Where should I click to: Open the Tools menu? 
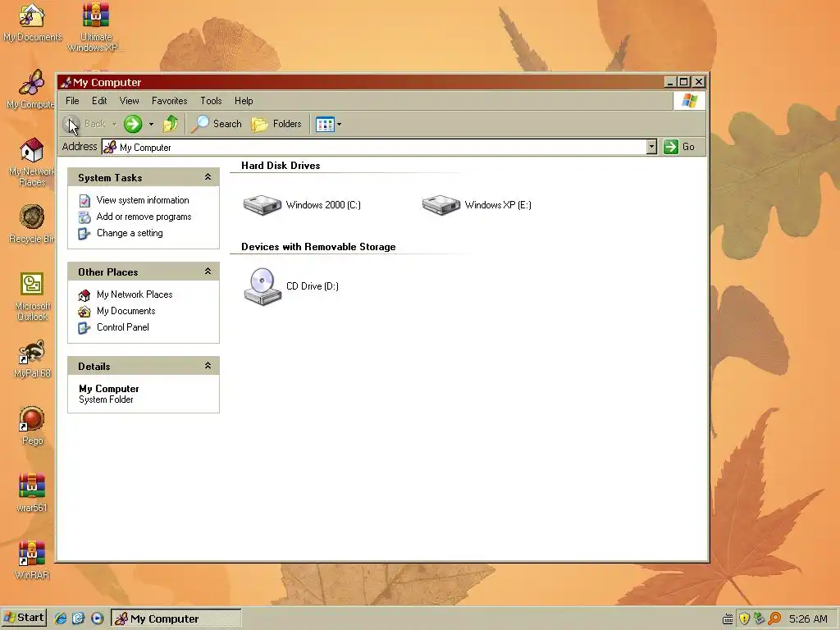(211, 101)
